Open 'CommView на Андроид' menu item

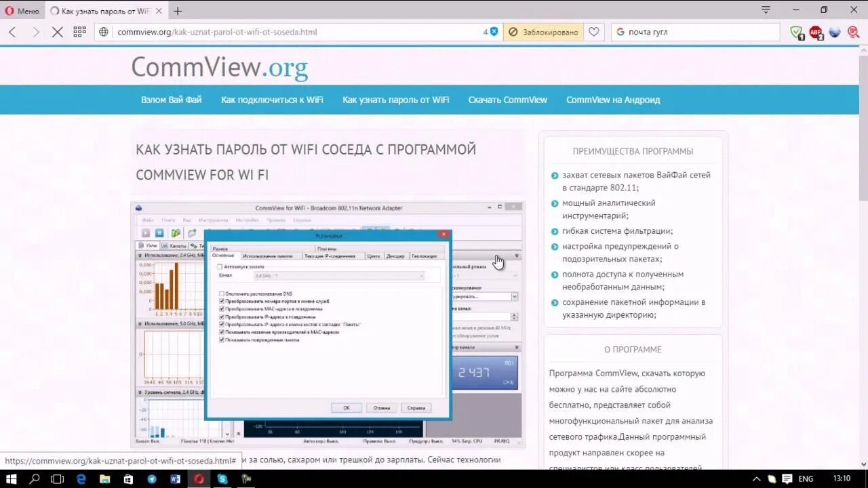pos(613,100)
